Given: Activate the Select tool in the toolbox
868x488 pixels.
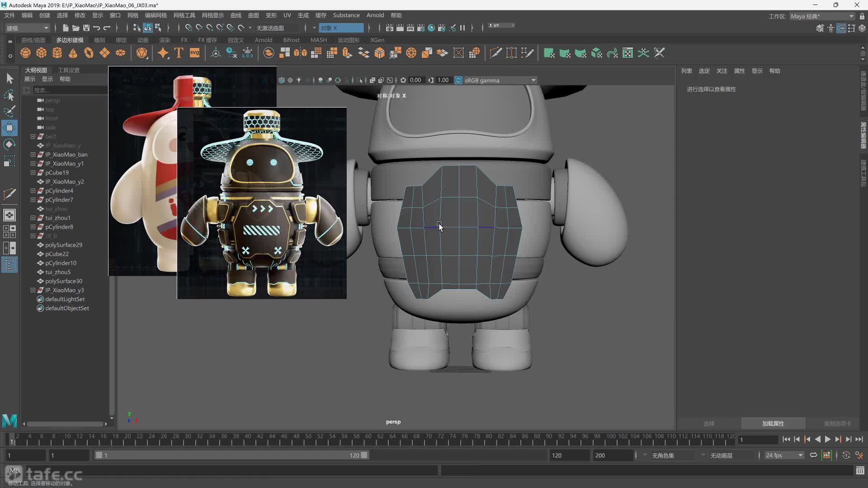Looking at the screenshot, I should tap(9, 79).
